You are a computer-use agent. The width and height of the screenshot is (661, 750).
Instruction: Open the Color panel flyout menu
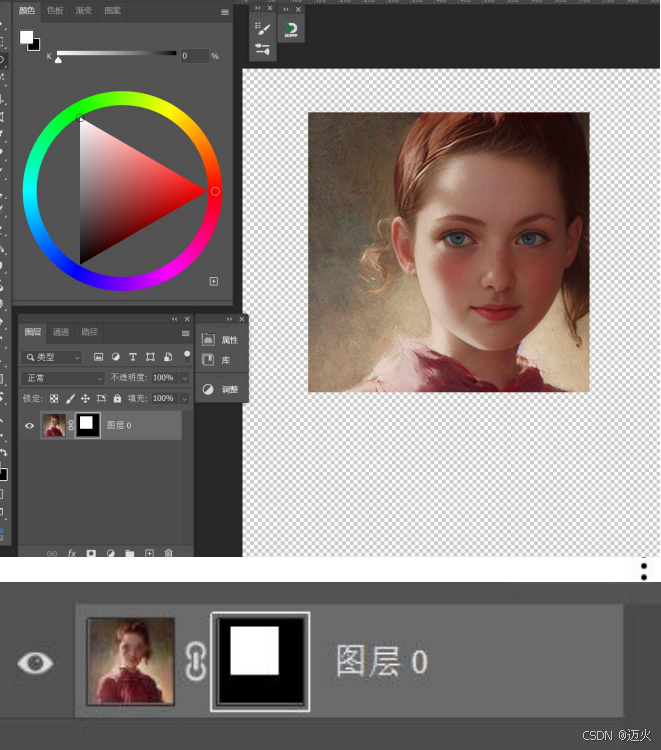click(225, 12)
